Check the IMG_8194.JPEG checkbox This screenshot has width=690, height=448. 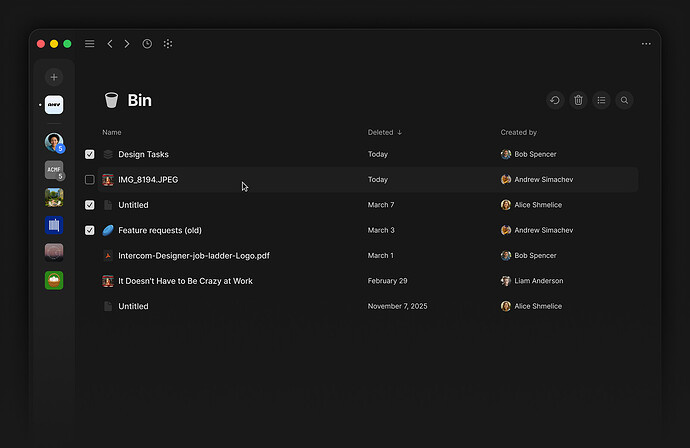[90, 180]
